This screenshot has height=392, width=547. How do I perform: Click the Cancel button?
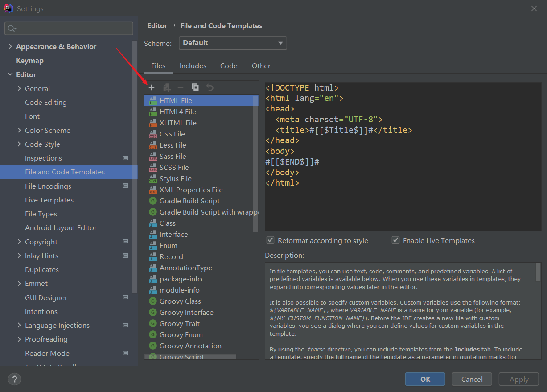click(x=472, y=379)
